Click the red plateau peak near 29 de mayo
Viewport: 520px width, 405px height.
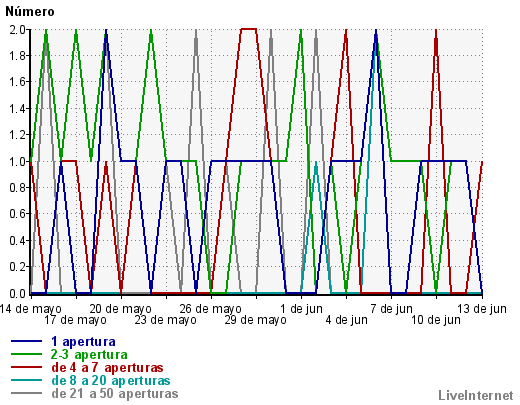(249, 29)
